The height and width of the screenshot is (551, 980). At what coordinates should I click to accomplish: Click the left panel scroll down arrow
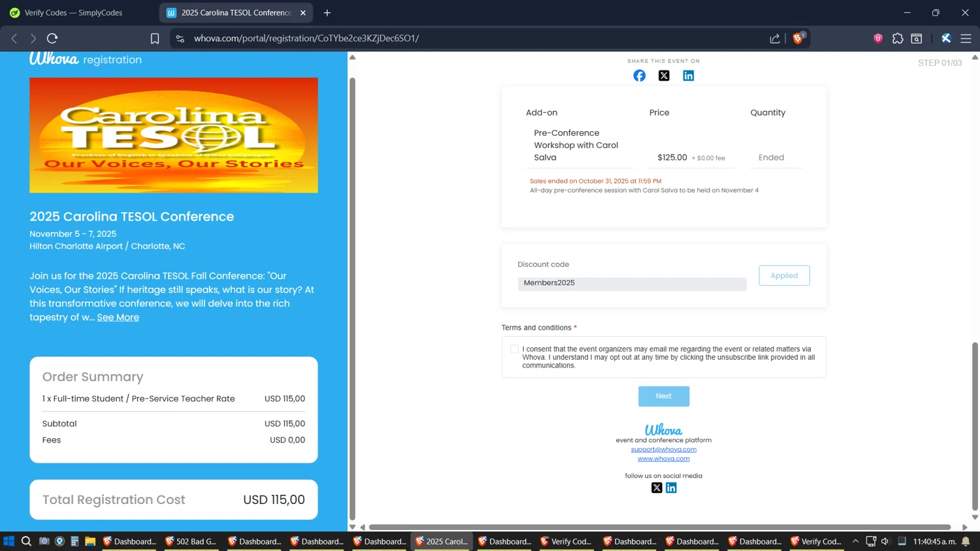coord(353,527)
